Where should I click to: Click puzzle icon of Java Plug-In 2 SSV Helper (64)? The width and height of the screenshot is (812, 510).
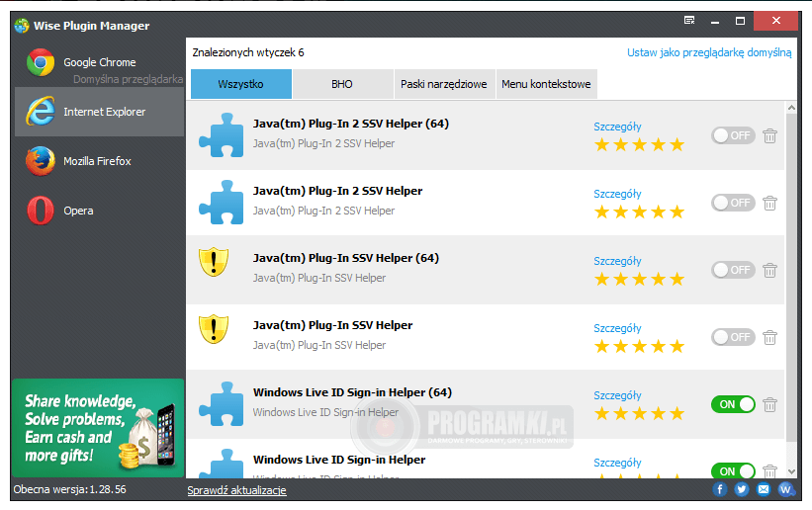click(222, 135)
